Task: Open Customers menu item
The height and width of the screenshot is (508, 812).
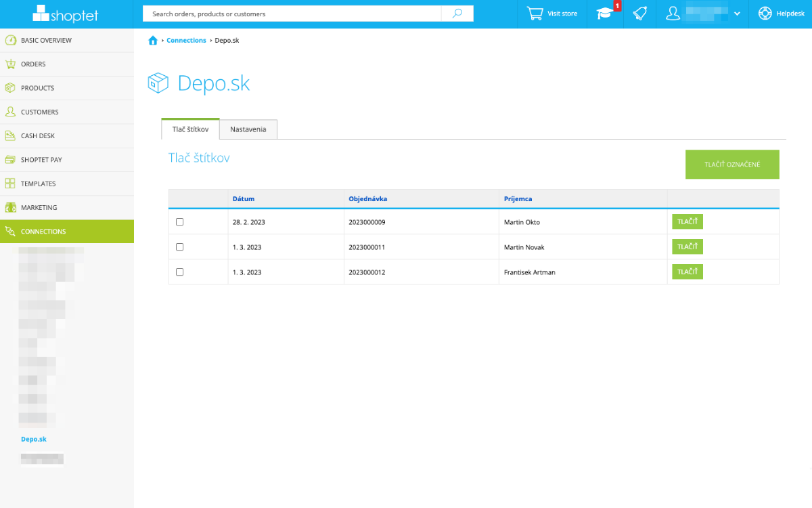Action: click(67, 112)
